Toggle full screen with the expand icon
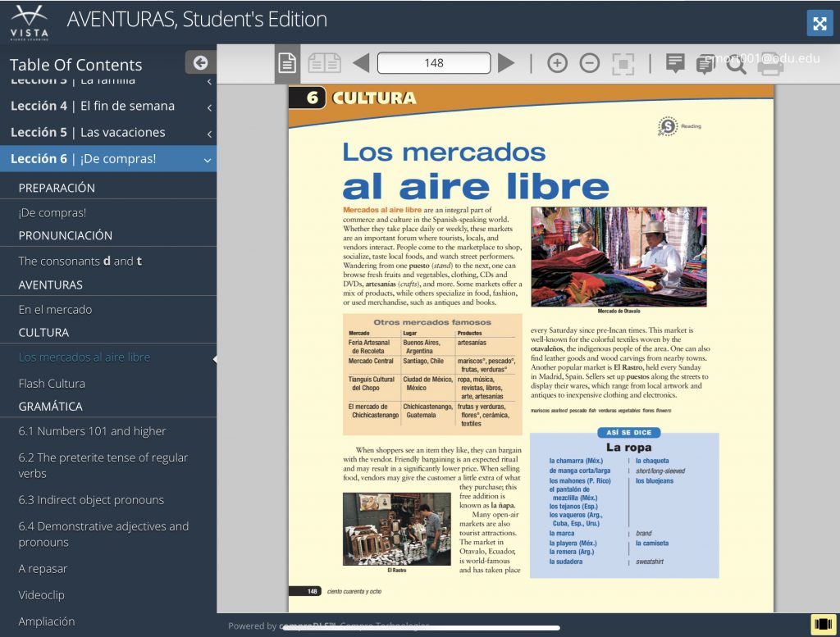The width and height of the screenshot is (840, 637). tap(819, 23)
